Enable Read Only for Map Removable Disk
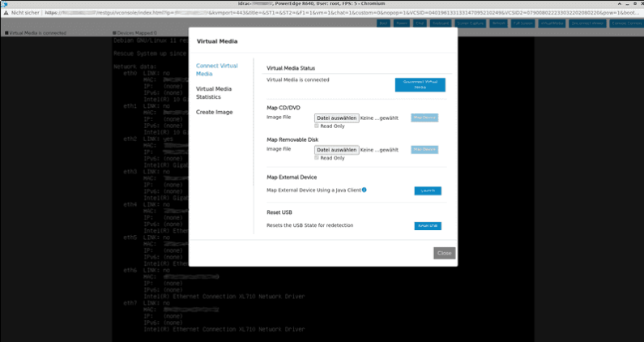 [317, 157]
